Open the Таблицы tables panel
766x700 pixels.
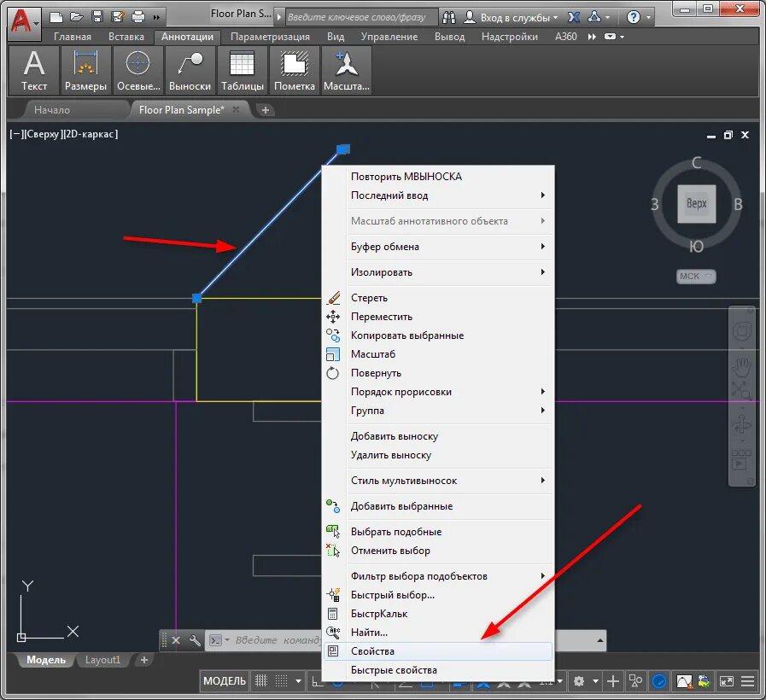pyautogui.click(x=243, y=70)
